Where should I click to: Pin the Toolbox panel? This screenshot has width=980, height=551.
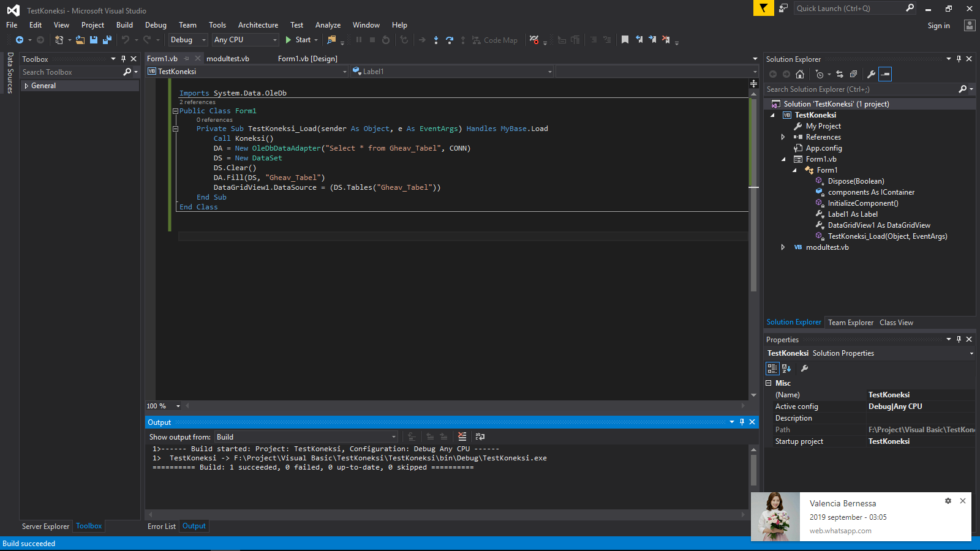pyautogui.click(x=123, y=59)
